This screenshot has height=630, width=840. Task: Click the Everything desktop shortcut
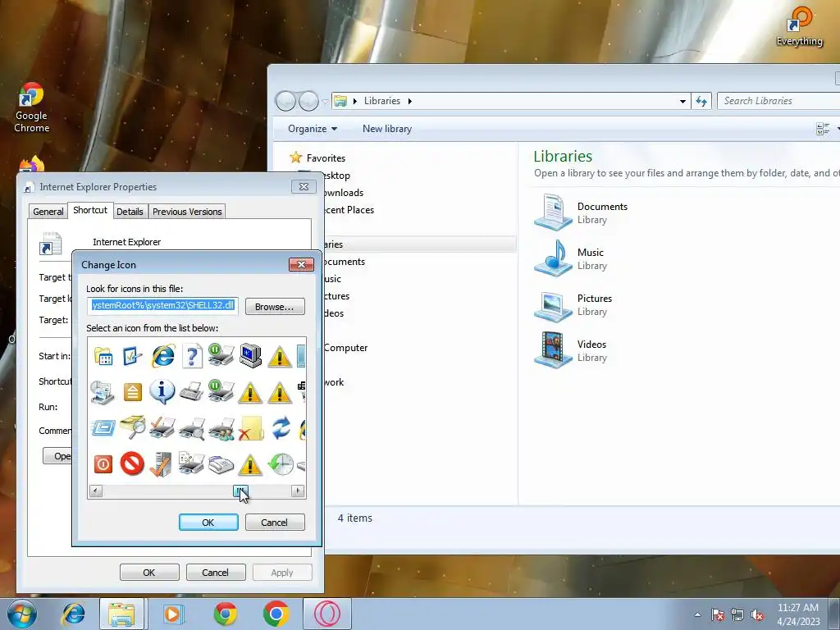coord(799,27)
